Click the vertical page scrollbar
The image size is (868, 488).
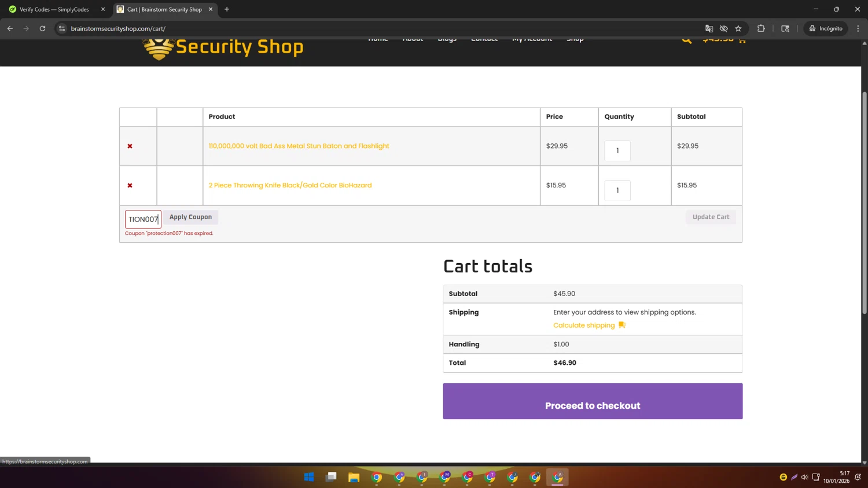point(865,202)
